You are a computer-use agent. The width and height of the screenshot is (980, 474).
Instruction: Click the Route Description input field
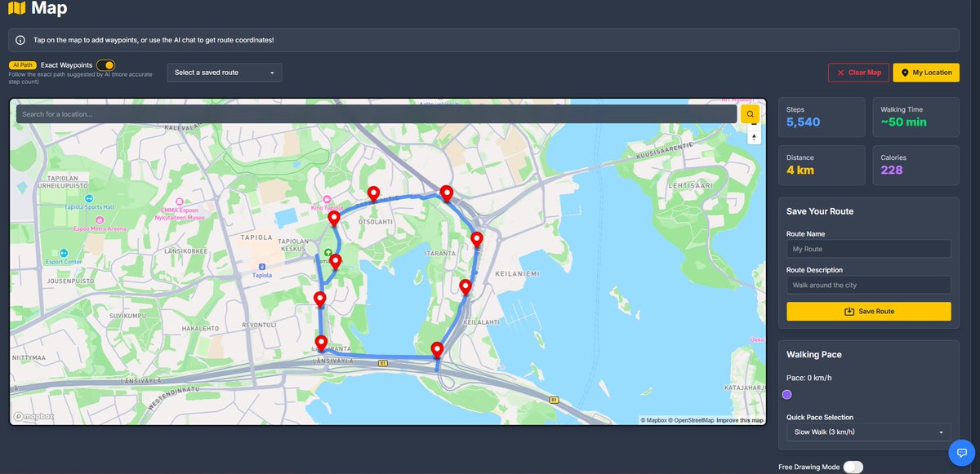868,285
